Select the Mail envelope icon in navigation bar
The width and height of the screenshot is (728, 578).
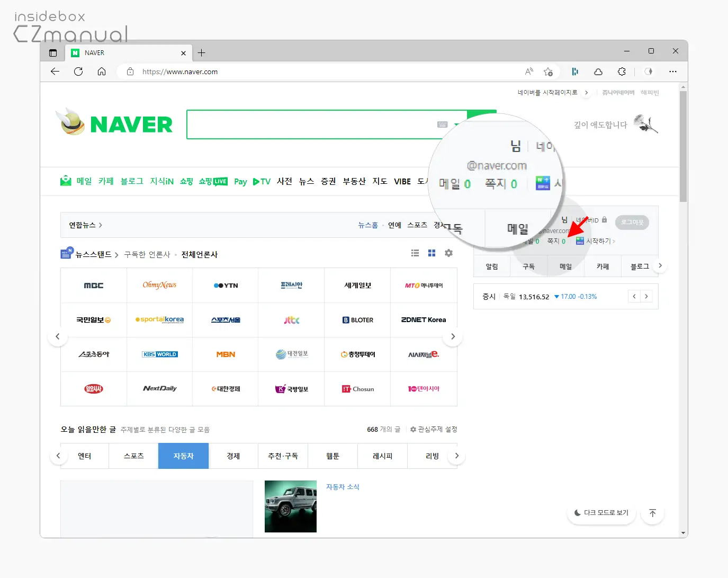click(65, 181)
